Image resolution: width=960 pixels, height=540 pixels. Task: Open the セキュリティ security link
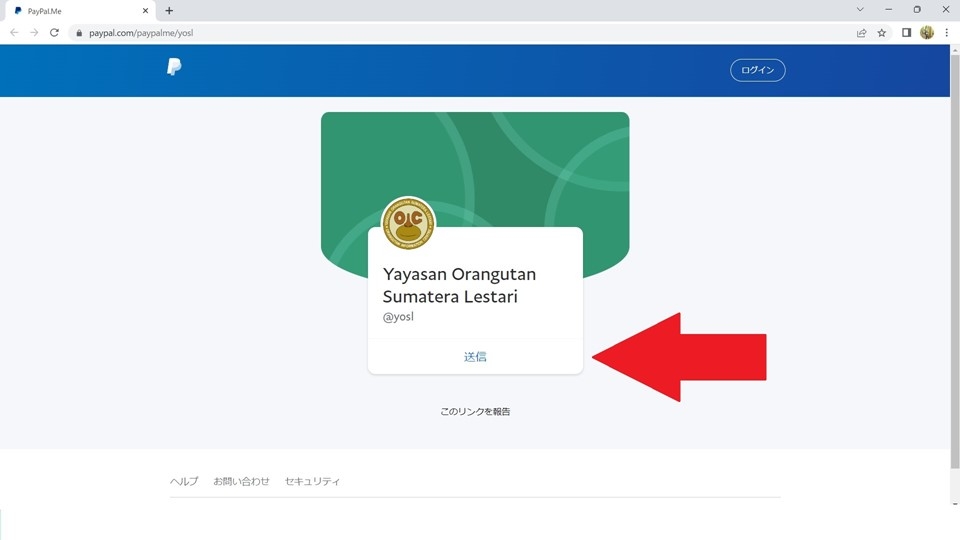[x=312, y=481]
